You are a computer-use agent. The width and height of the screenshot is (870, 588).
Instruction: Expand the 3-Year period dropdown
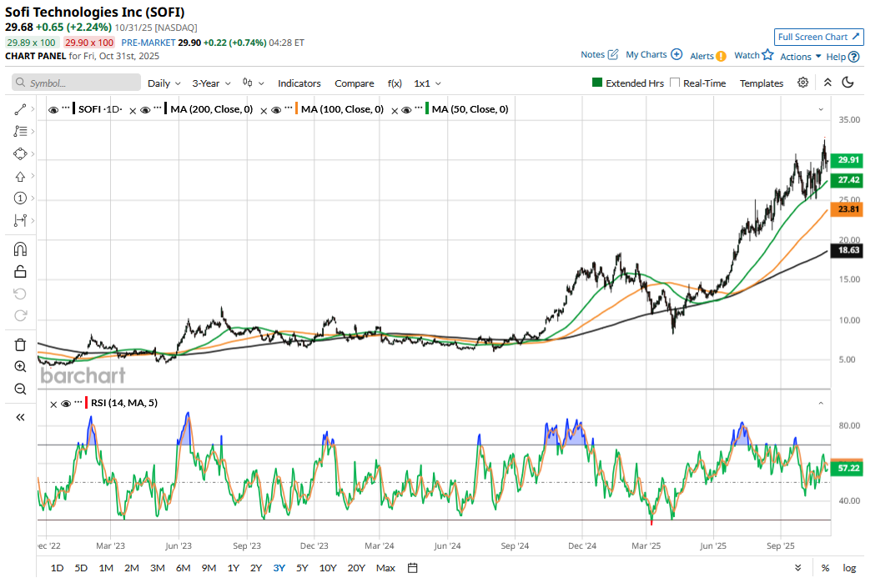click(210, 83)
